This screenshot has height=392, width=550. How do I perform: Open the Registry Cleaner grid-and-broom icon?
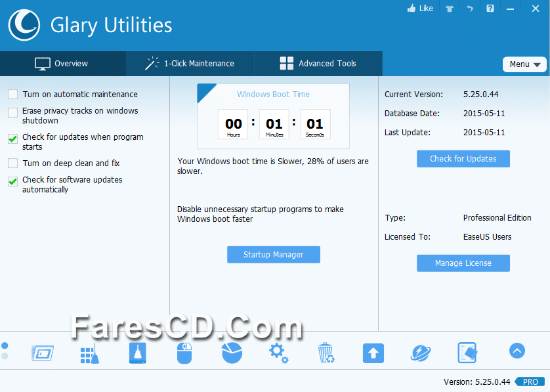pos(90,353)
